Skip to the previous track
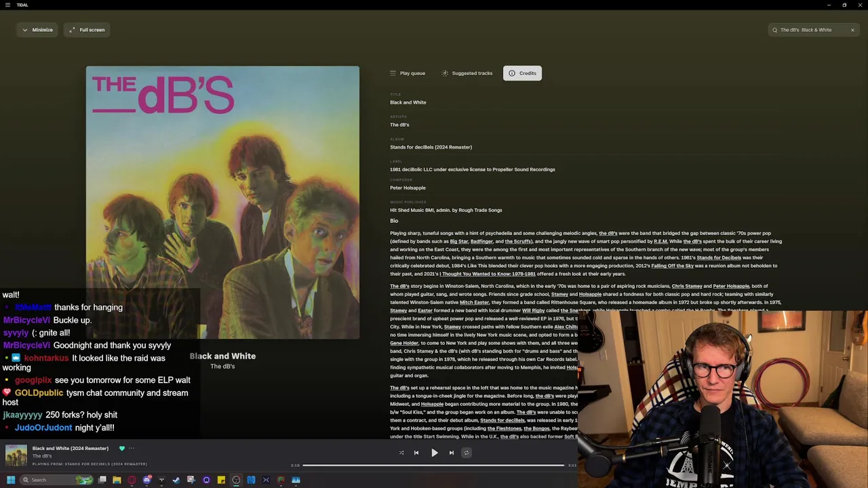The height and width of the screenshot is (488, 868). (416, 453)
